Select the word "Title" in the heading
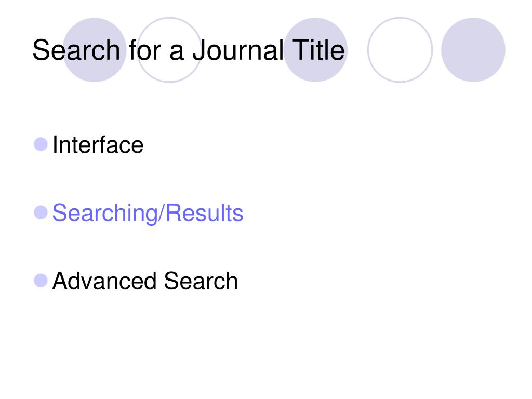The image size is (532, 399). click(318, 50)
